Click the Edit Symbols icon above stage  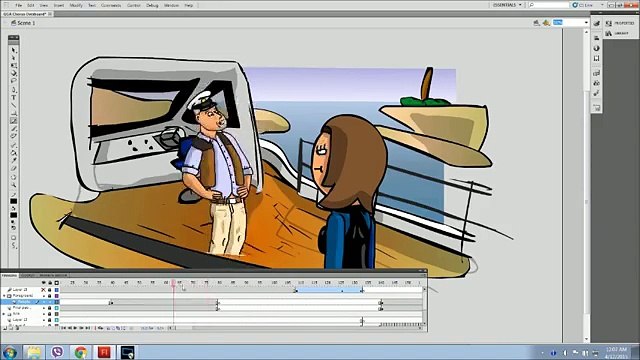coord(547,23)
